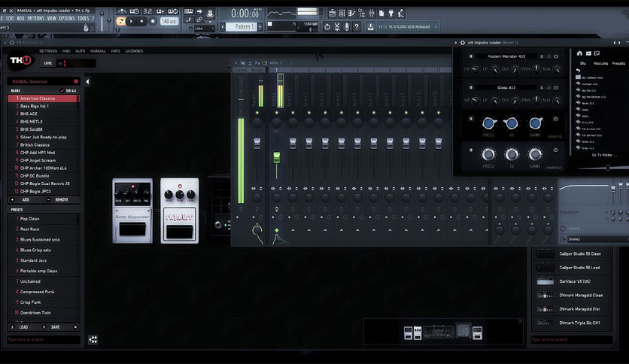
Task: Select the CHP Angel Scream bank
Action: click(44, 160)
